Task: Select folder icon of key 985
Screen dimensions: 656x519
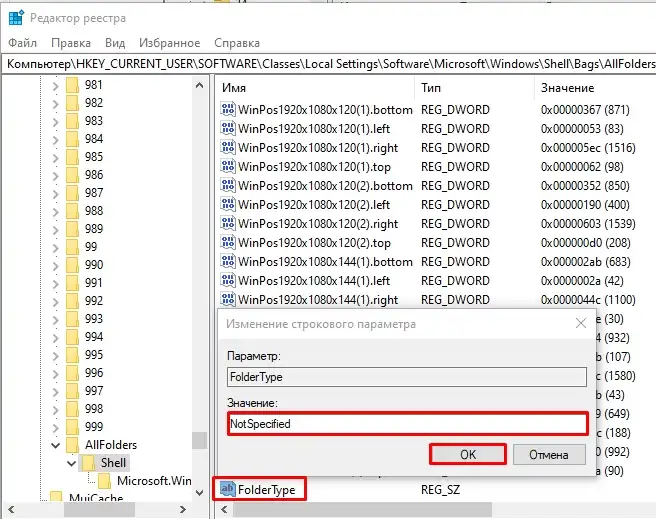Action: click(x=72, y=157)
